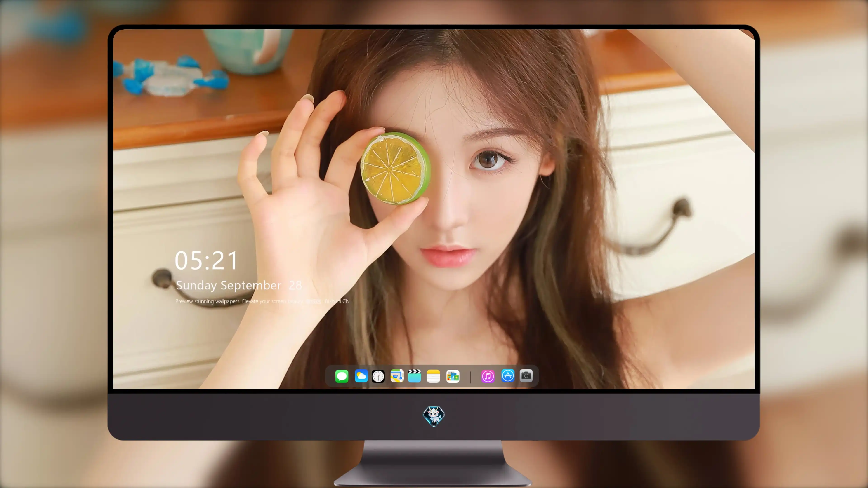Click the 'Preview stunning wallpapers' tagline text
The image size is (868, 488).
point(262,301)
